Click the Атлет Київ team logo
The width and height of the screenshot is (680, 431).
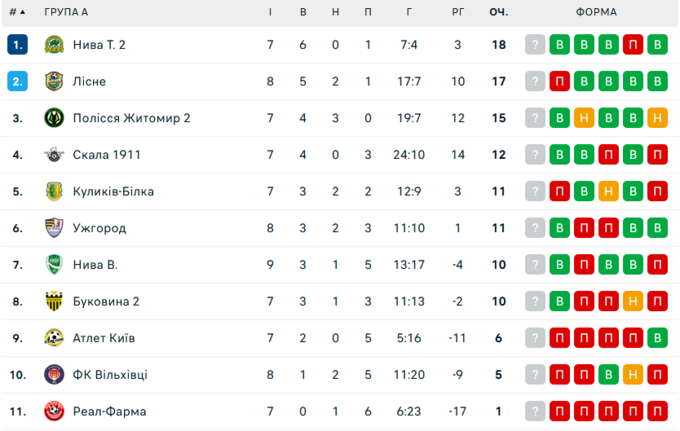54,338
